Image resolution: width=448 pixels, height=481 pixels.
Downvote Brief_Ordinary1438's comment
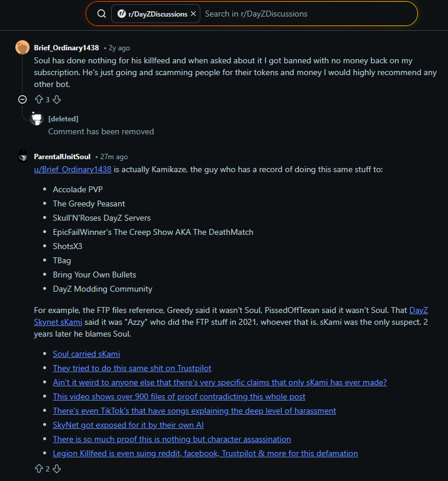pyautogui.click(x=57, y=99)
